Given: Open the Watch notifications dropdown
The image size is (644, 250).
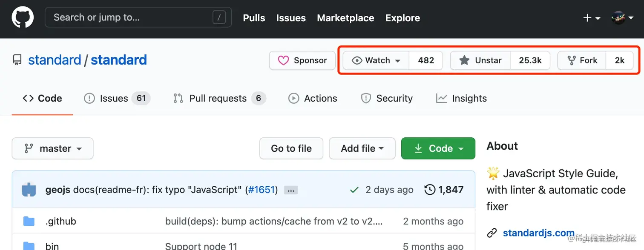Looking at the screenshot, I should pos(376,60).
